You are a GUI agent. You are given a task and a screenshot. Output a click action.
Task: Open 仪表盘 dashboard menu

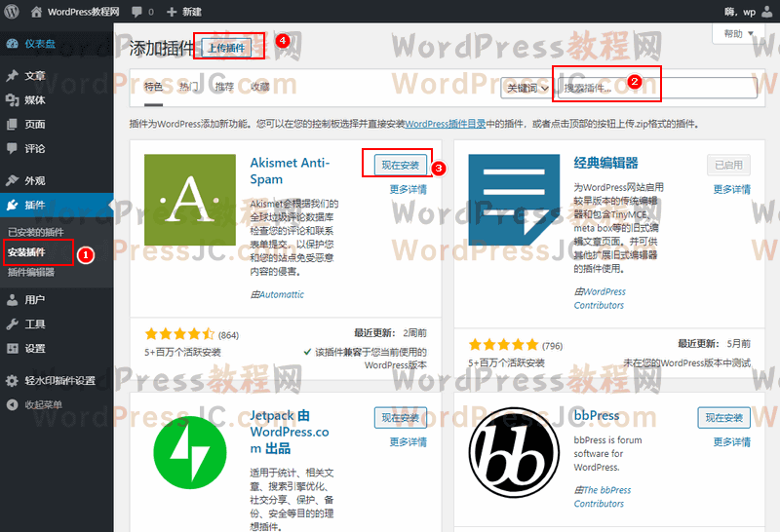(57, 44)
